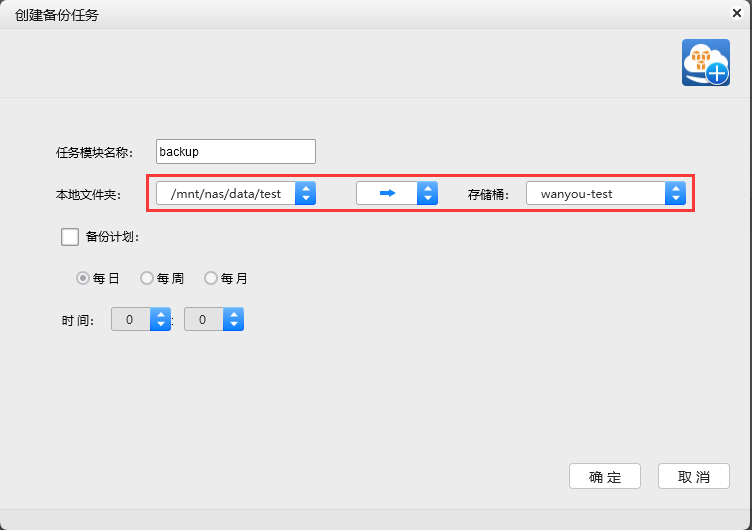This screenshot has width=752, height=530.
Task: Expand the local folder /mnt/nas/data/test dropdown
Action: [305, 193]
